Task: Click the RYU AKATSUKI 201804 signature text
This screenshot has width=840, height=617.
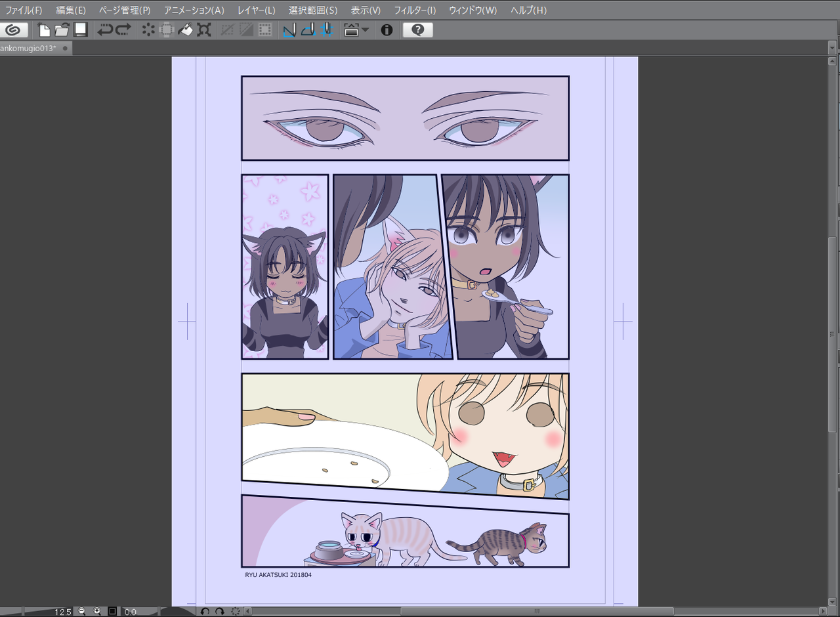Action: [x=278, y=575]
